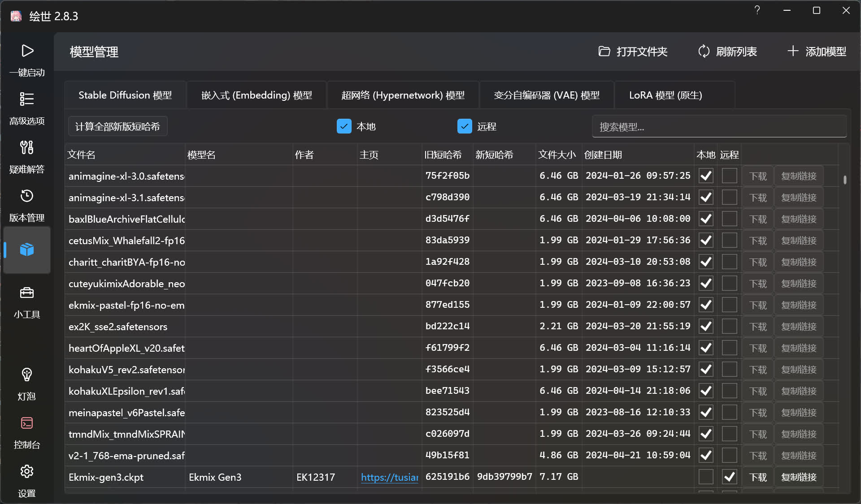Open the toolbox (小工具) sidebar icon

[x=27, y=293]
